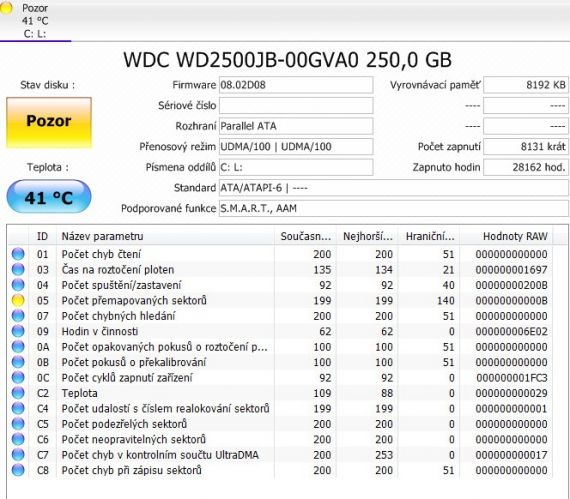Click the blue dot for row C4
Image resolution: width=570 pixels, height=499 pixels.
point(18,408)
